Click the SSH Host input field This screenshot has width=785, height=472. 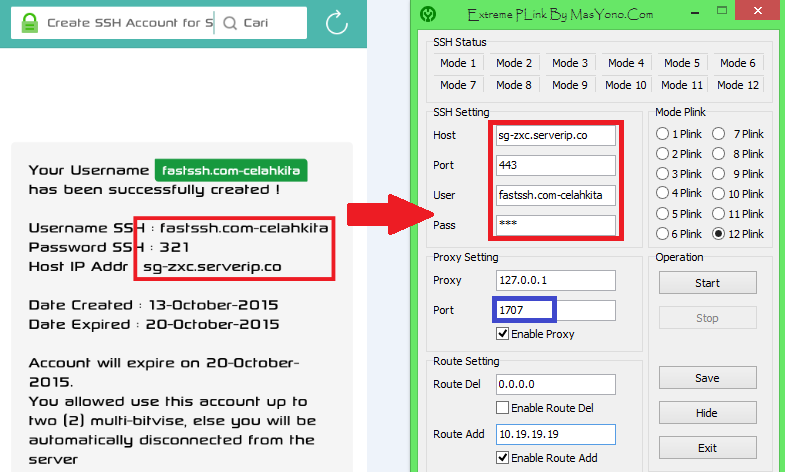[556, 135]
